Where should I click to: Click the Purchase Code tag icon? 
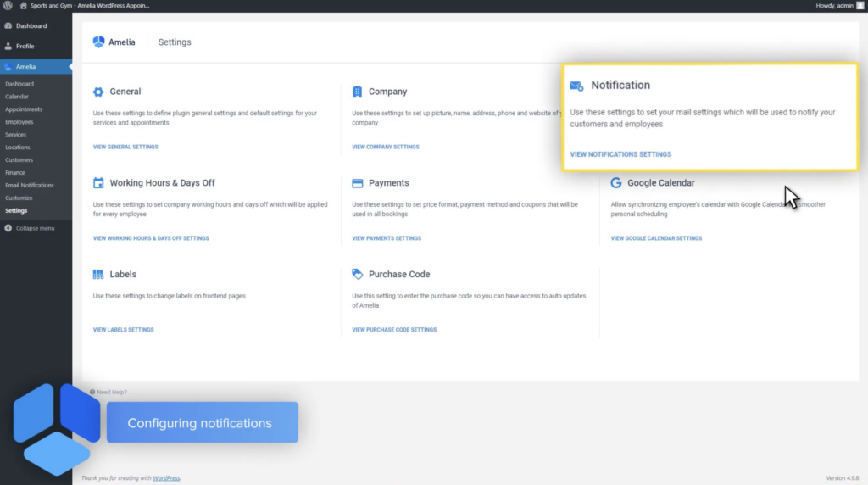[x=357, y=275]
